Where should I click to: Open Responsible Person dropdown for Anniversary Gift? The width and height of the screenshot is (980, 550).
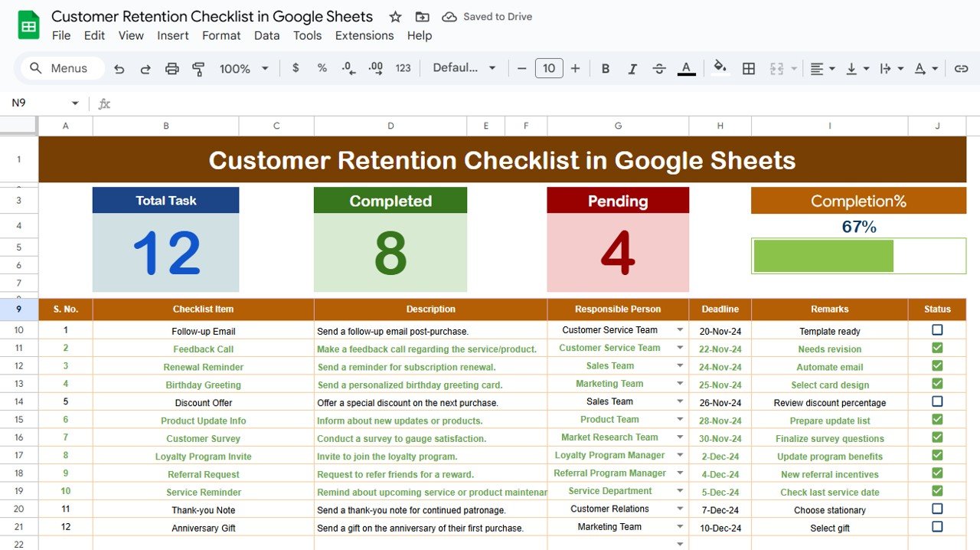(680, 527)
